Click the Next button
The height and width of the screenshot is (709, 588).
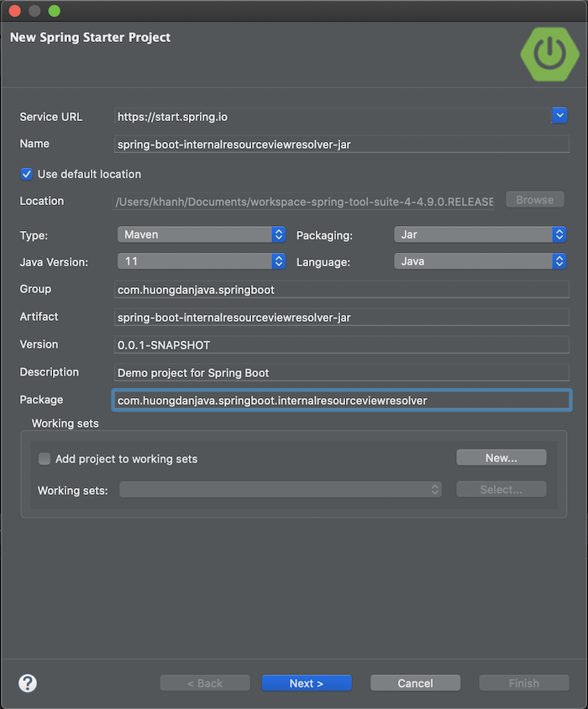307,683
